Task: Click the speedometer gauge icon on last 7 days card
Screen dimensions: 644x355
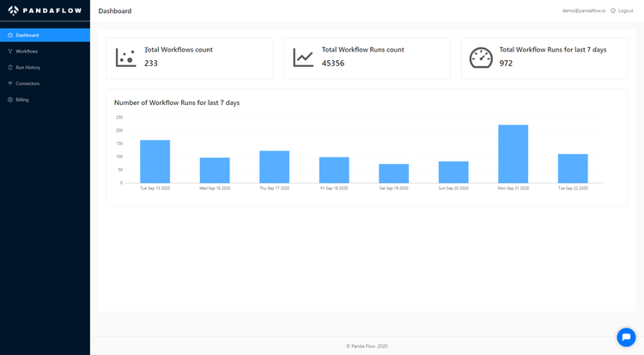Action: [x=481, y=58]
